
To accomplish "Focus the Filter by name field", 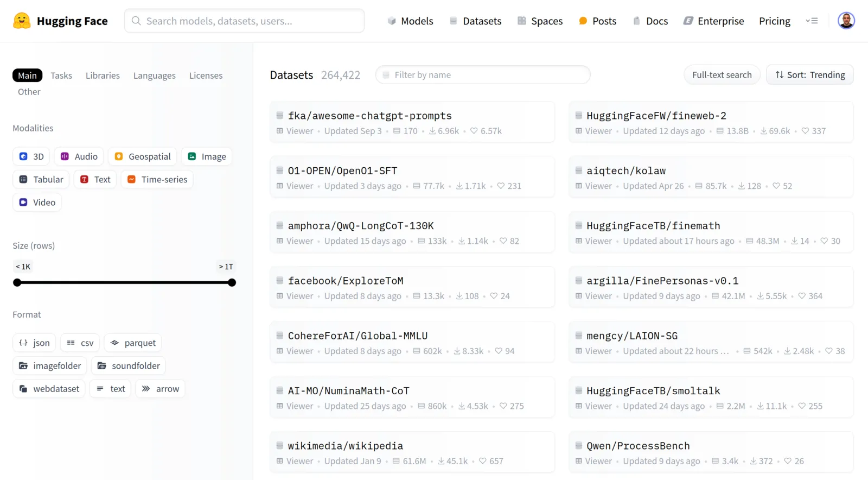I will 483,74.
